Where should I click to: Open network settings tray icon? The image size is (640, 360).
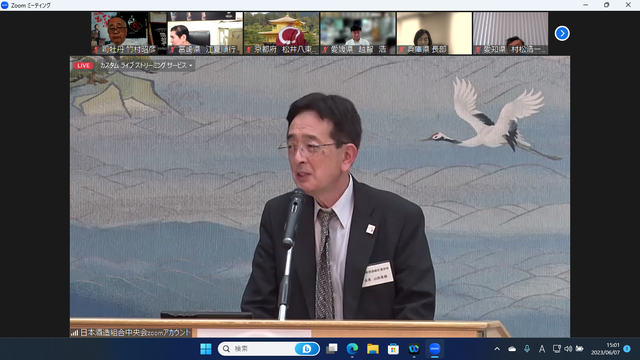[x=556, y=349]
